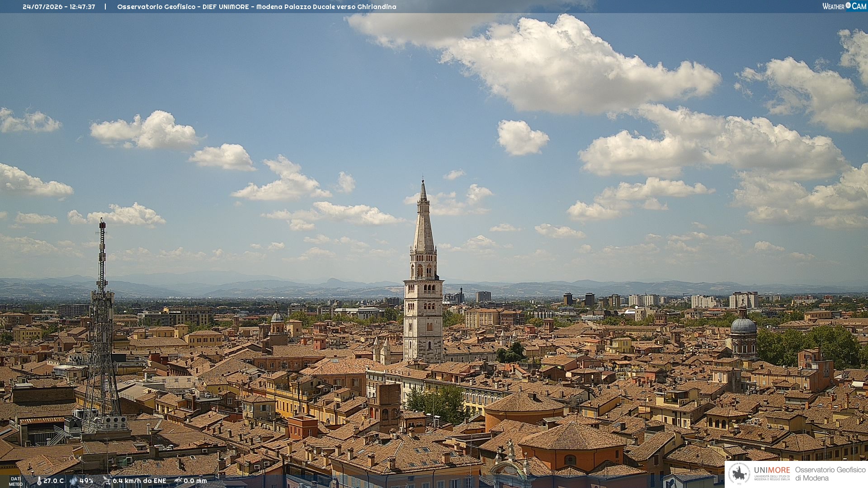This screenshot has height=488, width=868.
Task: Click the wind vane icon
Action: [107, 481]
